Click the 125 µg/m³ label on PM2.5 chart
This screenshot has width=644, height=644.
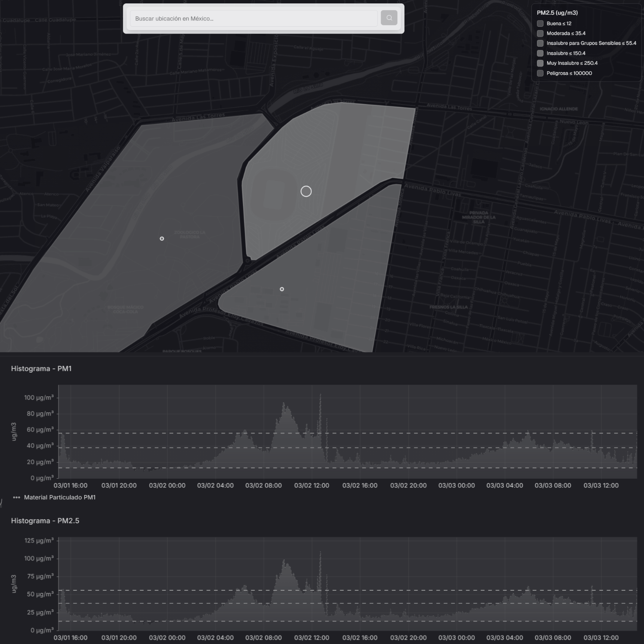point(39,541)
